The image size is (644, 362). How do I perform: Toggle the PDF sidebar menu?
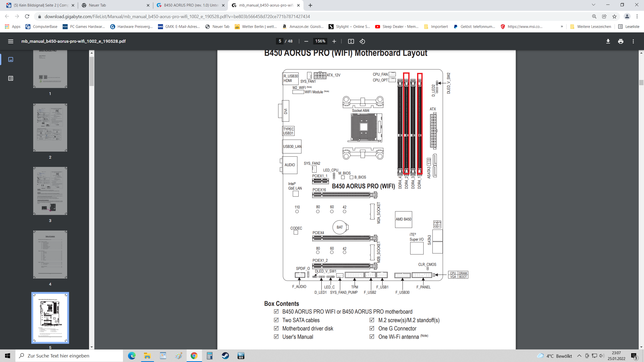(x=11, y=41)
